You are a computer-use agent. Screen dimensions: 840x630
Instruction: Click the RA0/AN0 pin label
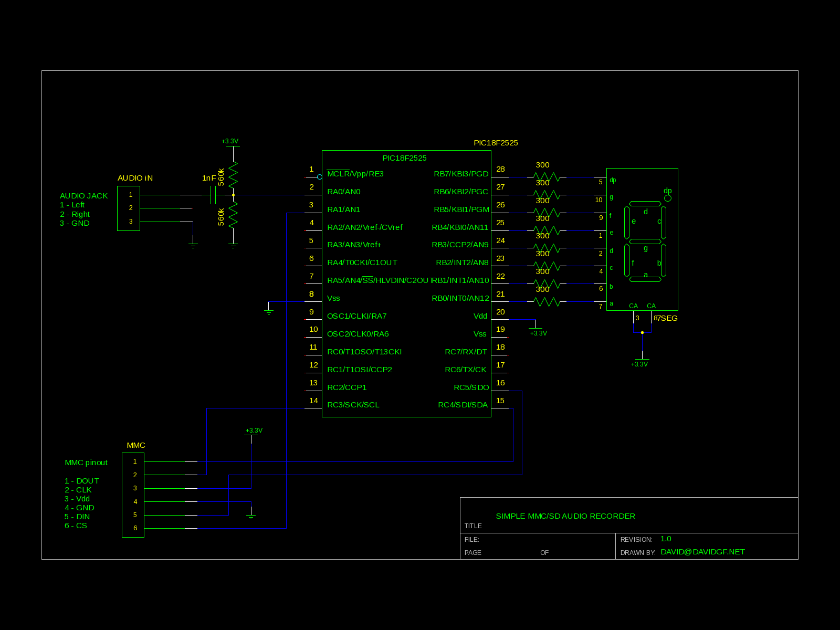click(x=344, y=192)
